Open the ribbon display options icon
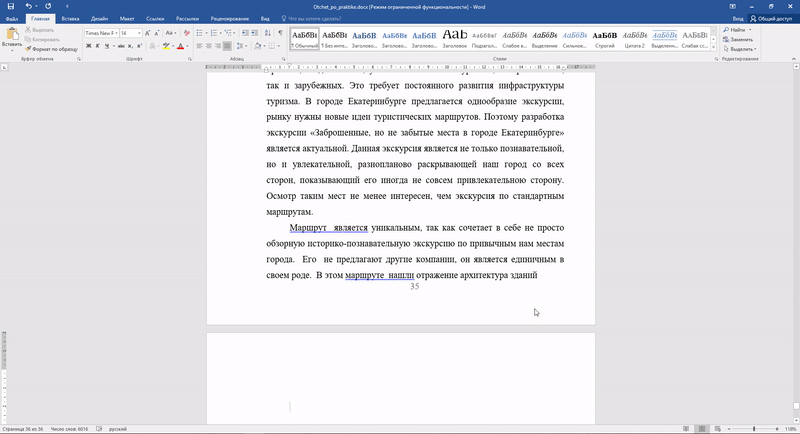 click(x=733, y=7)
